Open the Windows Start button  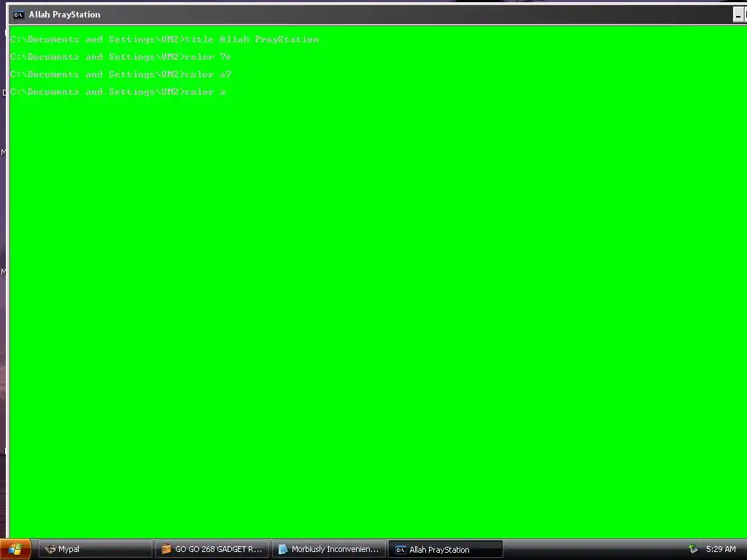point(15,550)
